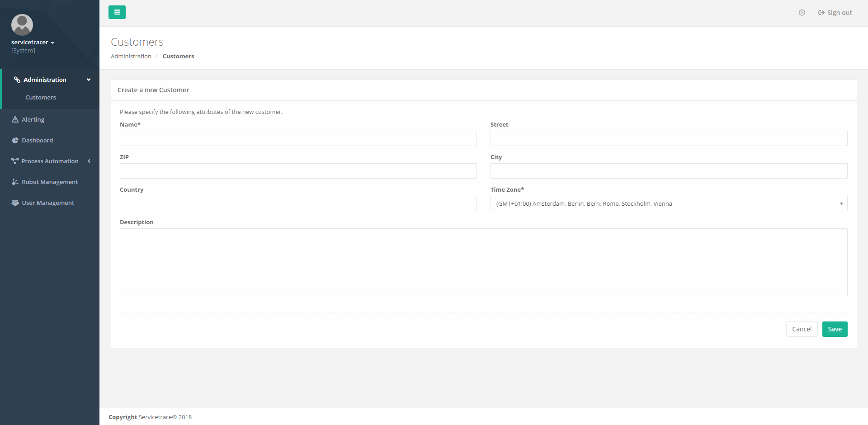This screenshot has width=868, height=425.
Task: Select Customers in the sidebar
Action: pos(41,97)
